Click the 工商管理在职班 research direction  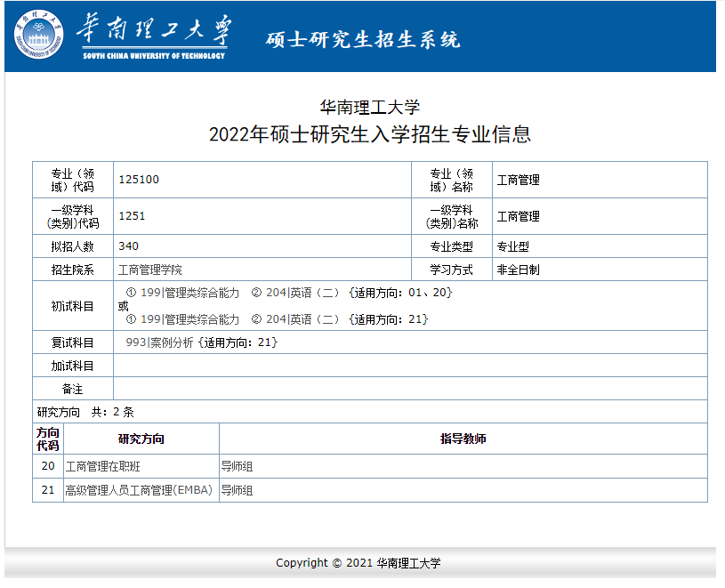tap(102, 466)
